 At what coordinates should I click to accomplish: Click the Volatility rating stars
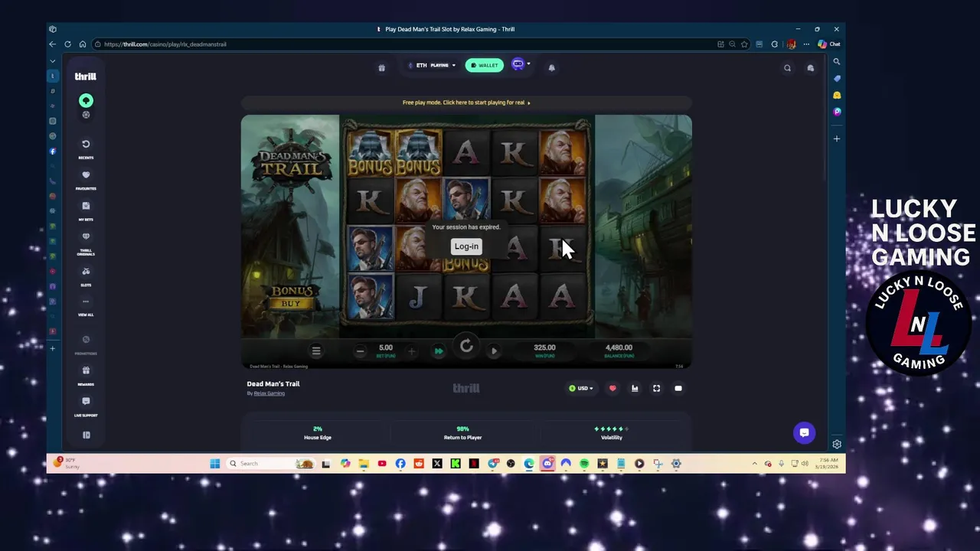pyautogui.click(x=612, y=429)
